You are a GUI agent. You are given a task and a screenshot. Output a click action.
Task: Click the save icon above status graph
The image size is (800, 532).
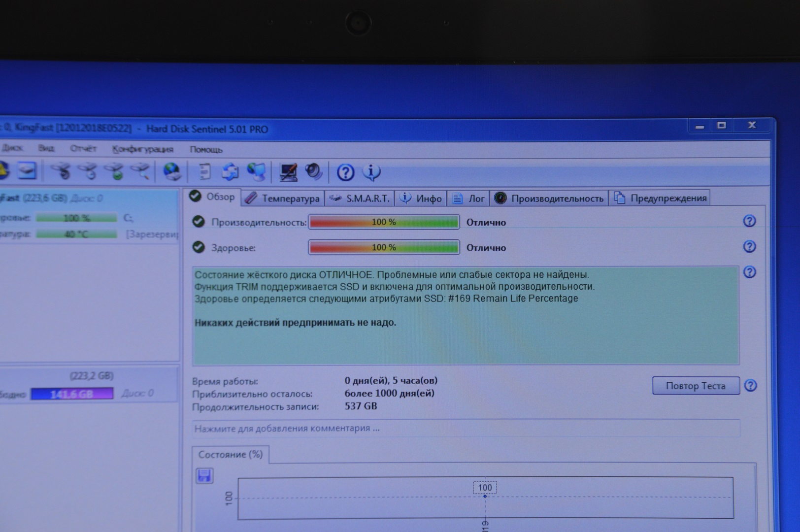tap(204, 475)
